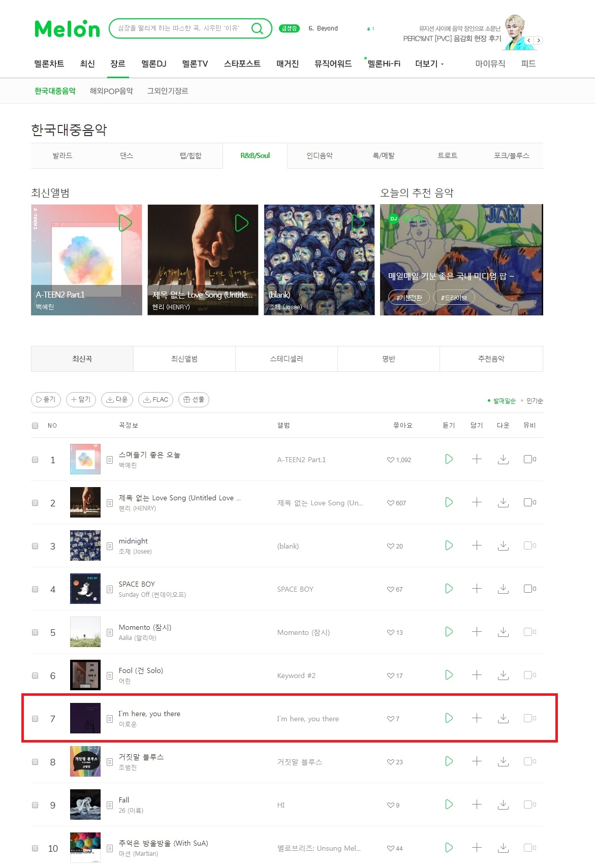Expand the 더보기 menu
This screenshot has width=595, height=868.
tap(429, 64)
